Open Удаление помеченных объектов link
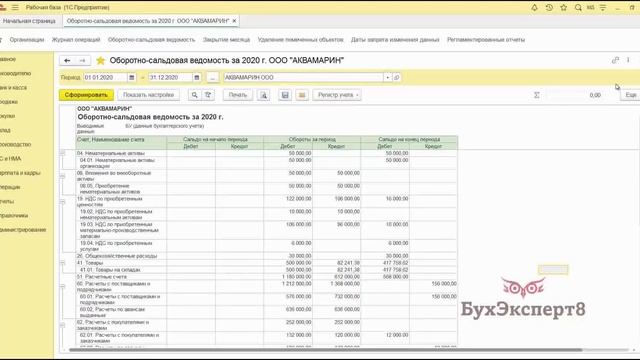Viewport: 640px width, 360px height. (x=300, y=40)
